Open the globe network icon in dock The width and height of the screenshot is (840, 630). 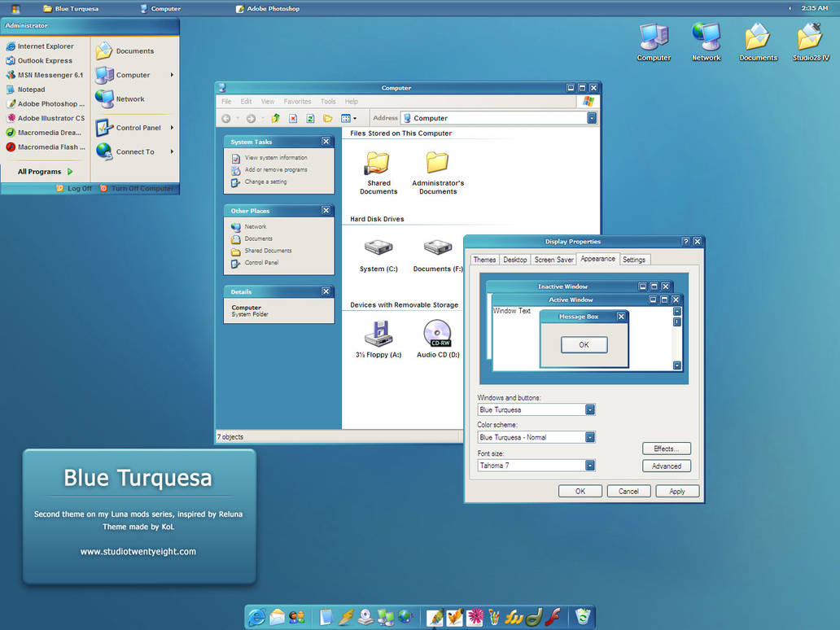tap(405, 617)
